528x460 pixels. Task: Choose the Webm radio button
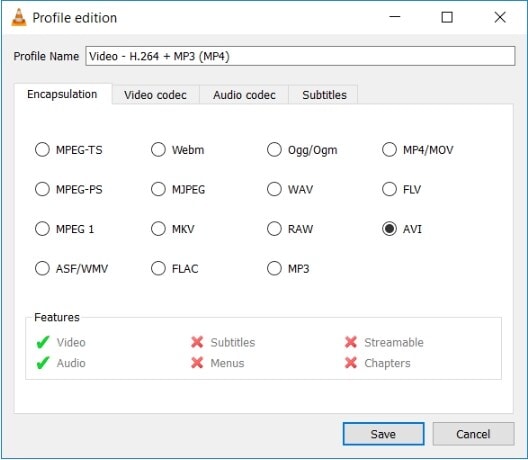coord(177,150)
